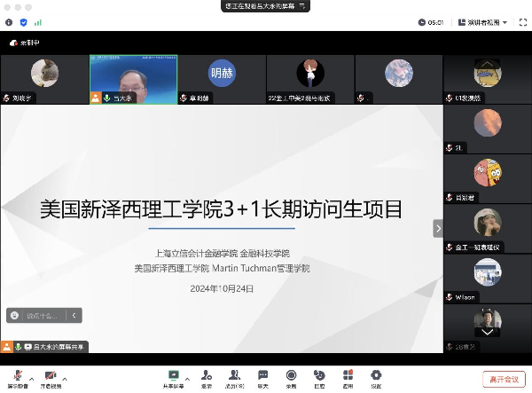
Task: Open the Members list icon
Action: point(234,375)
